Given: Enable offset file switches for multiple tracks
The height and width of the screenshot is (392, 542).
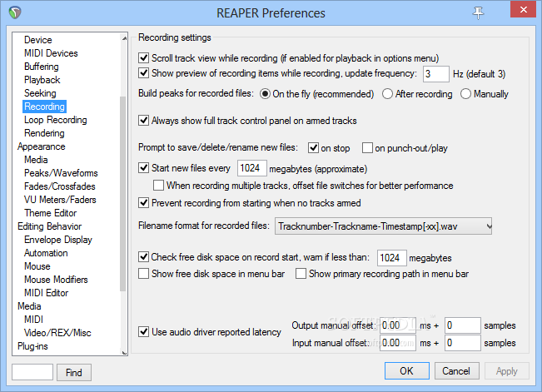Looking at the screenshot, I should click(159, 186).
